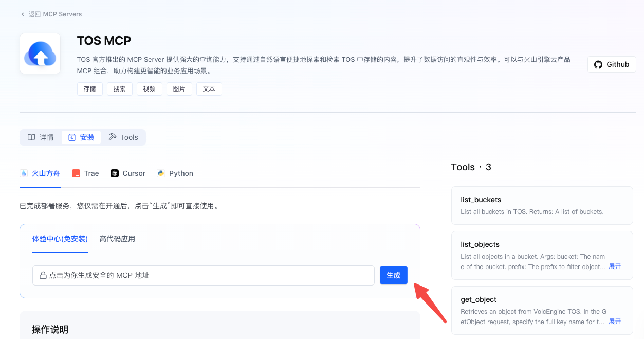This screenshot has width=644, height=339.
Task: Switch to the 火山方舟 tab
Action: tap(40, 173)
